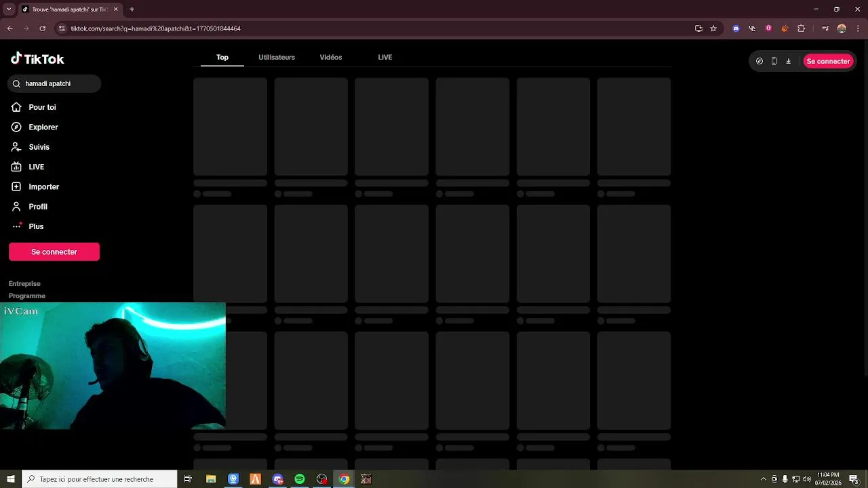The image size is (868, 488).
Task: Click the TikTok logo in sidebar
Action: (37, 59)
